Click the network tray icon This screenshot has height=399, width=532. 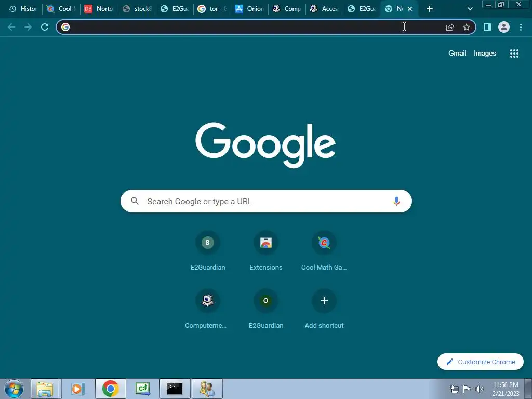point(454,389)
